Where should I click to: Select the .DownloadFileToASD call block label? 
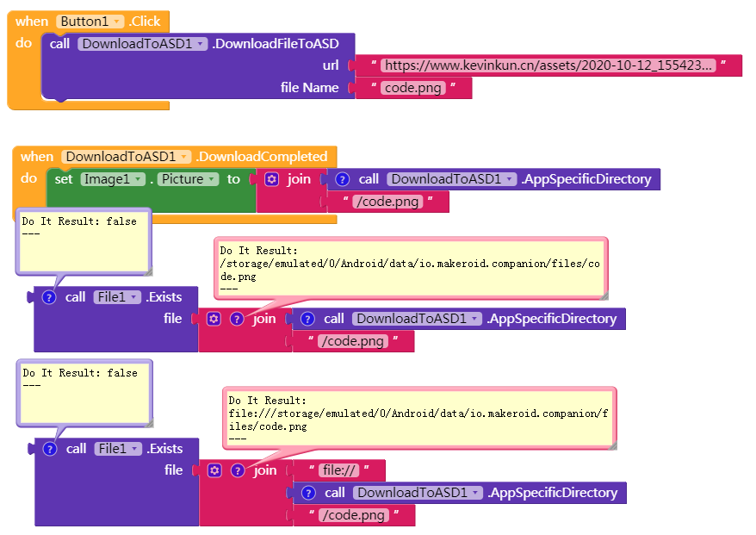[276, 44]
